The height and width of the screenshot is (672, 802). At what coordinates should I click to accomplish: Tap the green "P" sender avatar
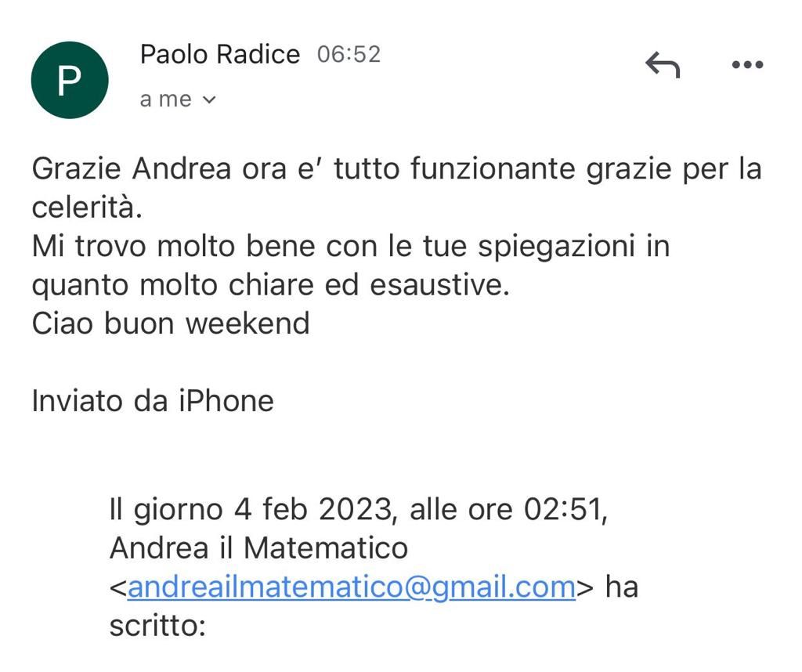click(69, 80)
